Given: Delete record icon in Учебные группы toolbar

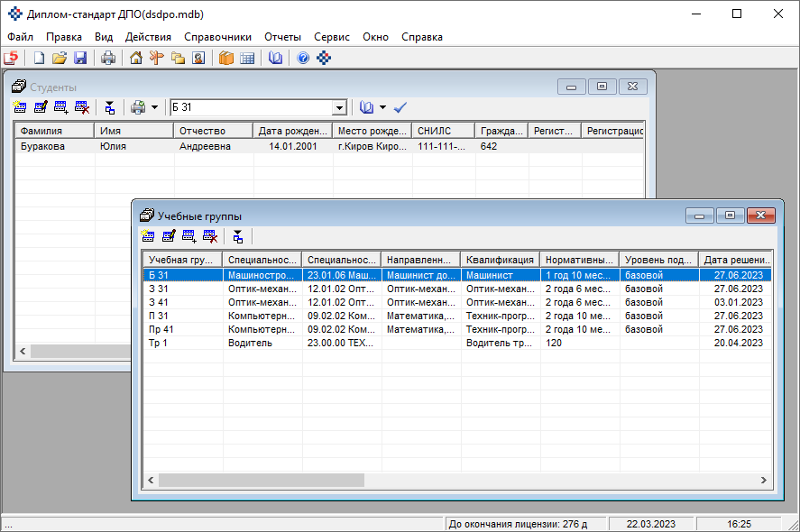Looking at the screenshot, I should click(x=210, y=236).
